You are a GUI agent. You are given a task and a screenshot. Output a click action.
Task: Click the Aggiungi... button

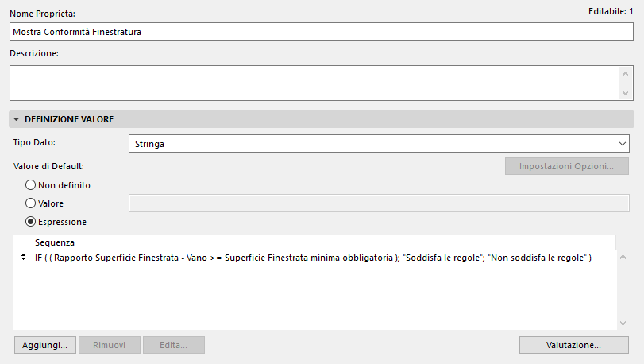[44, 345]
